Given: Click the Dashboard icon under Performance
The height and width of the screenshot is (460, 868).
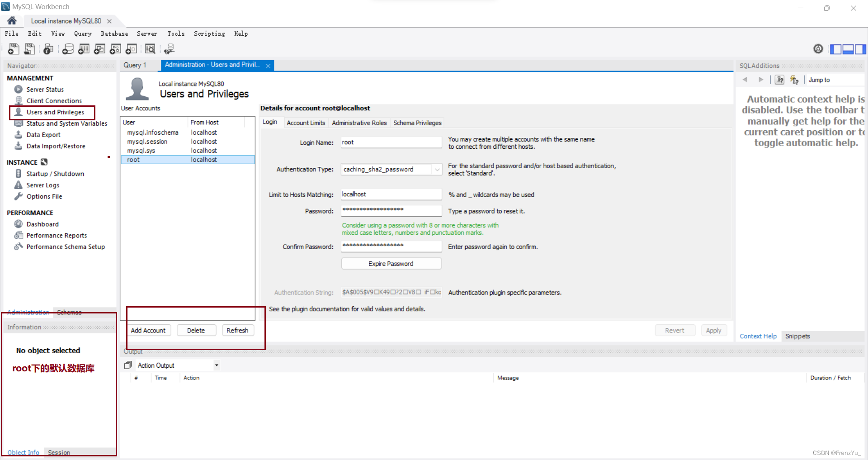Looking at the screenshot, I should coord(18,223).
